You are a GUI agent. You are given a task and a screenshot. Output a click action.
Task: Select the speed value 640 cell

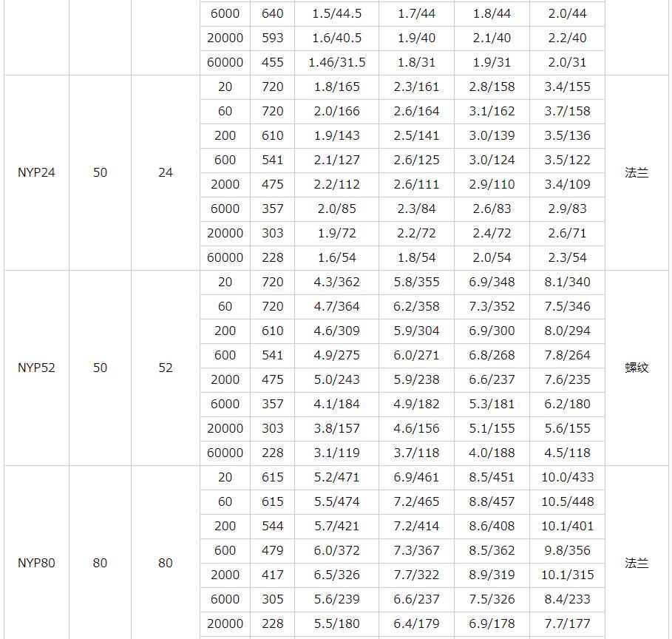272,13
